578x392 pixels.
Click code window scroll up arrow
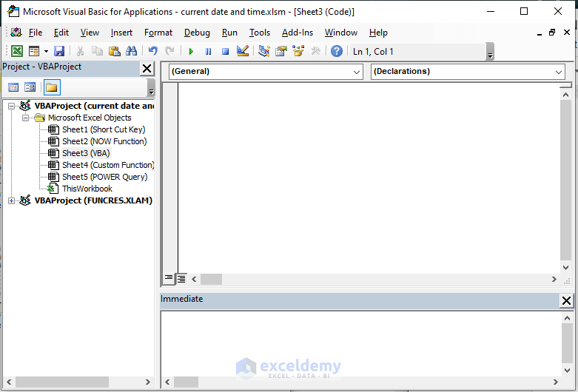(565, 95)
